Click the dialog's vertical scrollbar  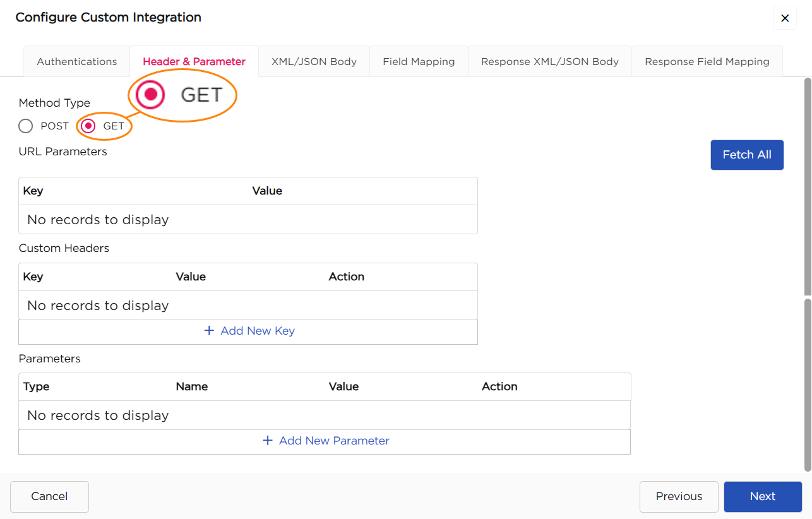coord(807,189)
